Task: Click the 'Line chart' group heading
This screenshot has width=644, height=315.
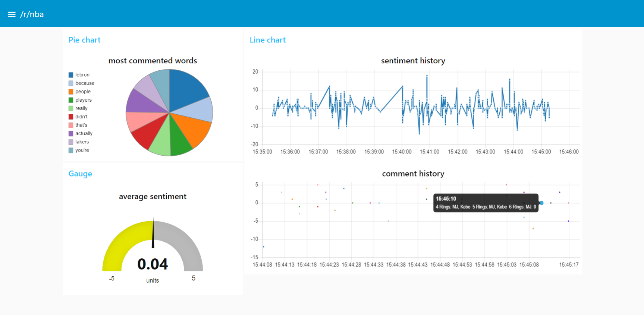Action: pos(268,40)
